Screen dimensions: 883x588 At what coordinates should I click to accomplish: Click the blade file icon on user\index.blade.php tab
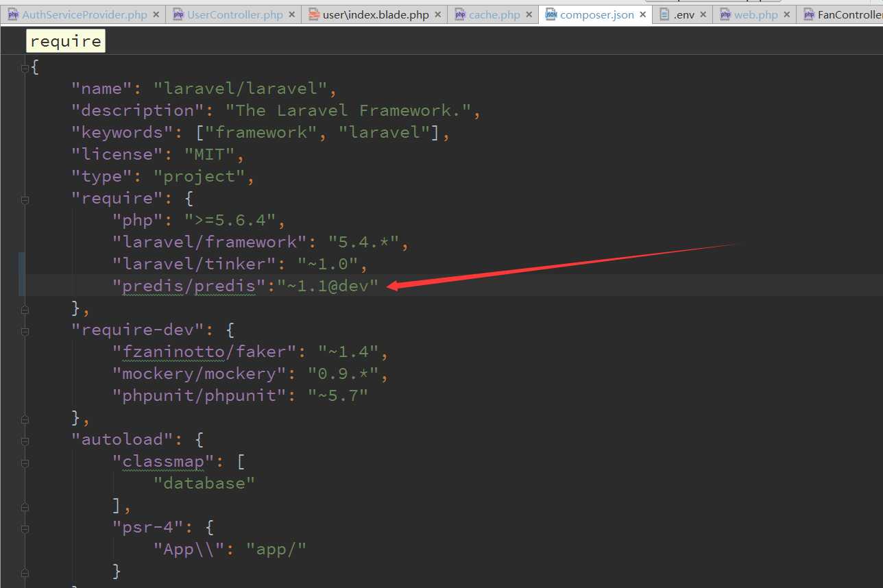point(314,14)
